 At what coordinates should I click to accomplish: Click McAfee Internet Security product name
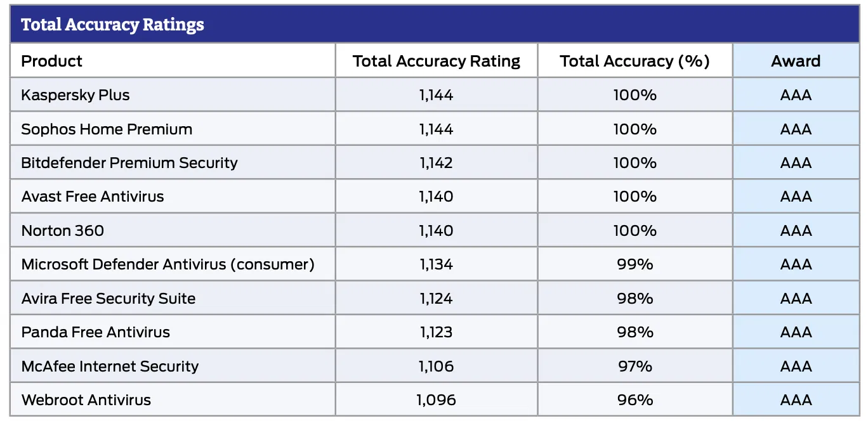[x=110, y=366]
